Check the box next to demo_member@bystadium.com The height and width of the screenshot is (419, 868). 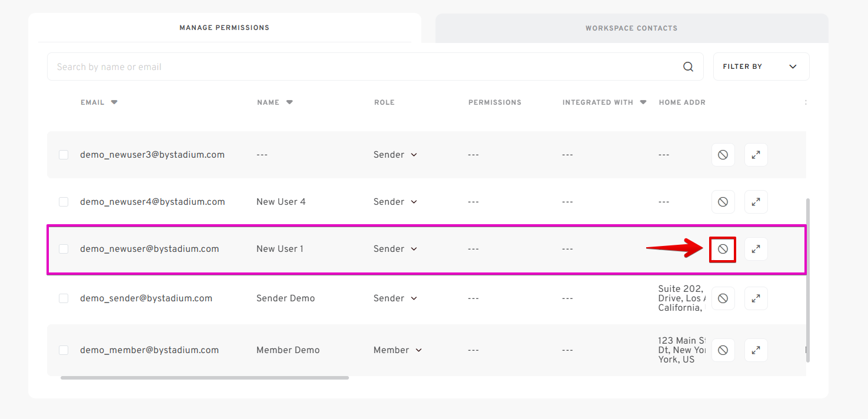[x=64, y=350]
